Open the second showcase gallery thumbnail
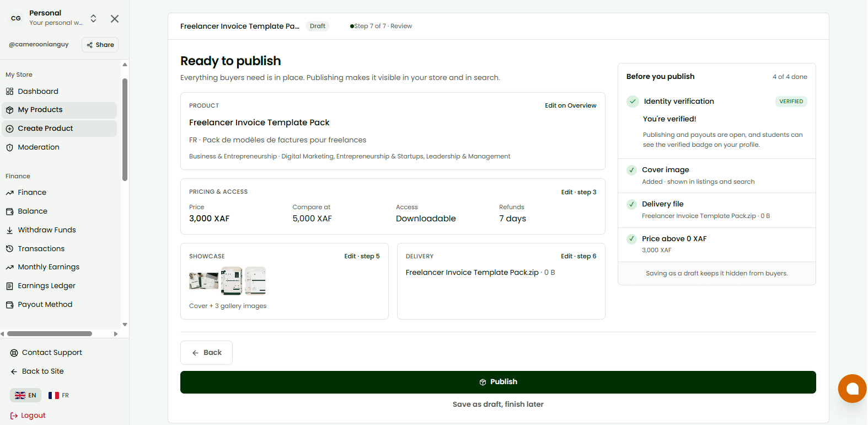The image size is (868, 425). coord(232,281)
